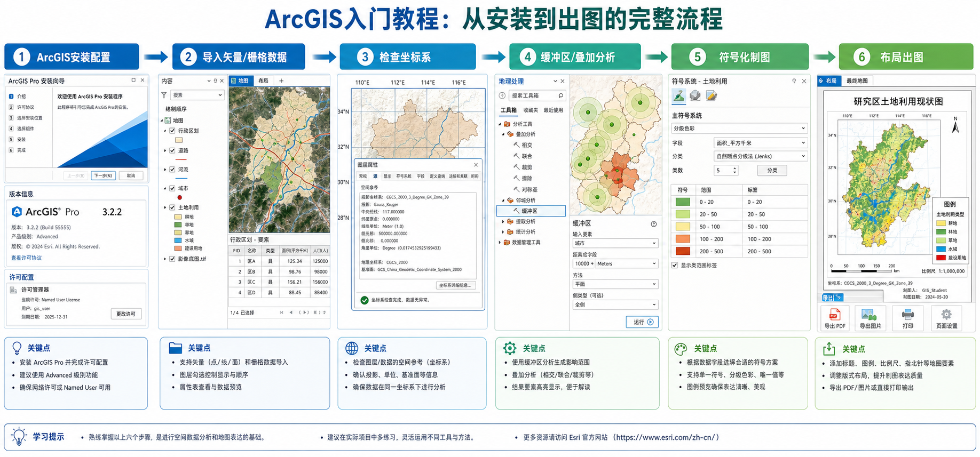Click the 10000 distance value field
The image size is (980, 457).
(583, 264)
